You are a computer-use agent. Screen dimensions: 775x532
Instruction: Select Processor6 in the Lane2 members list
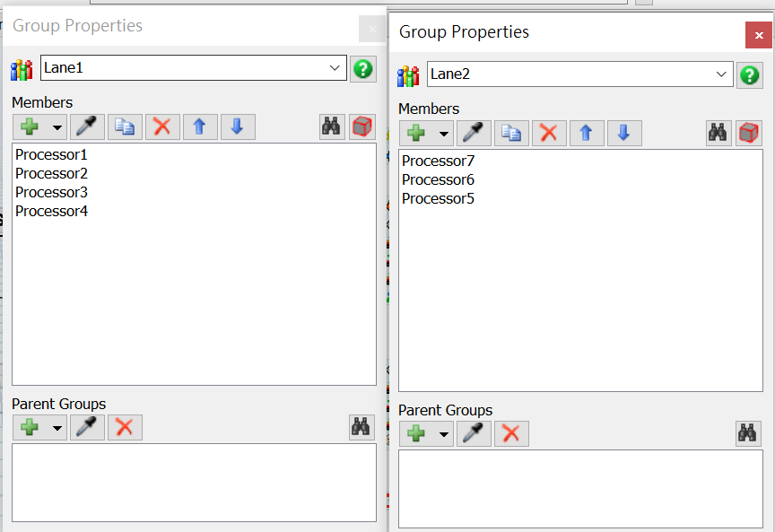[438, 179]
